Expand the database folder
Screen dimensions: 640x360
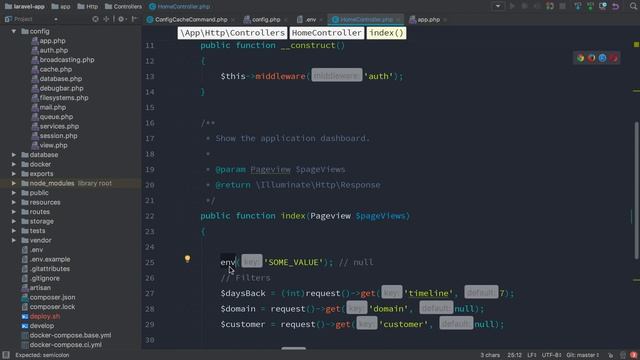pyautogui.click(x=14, y=155)
